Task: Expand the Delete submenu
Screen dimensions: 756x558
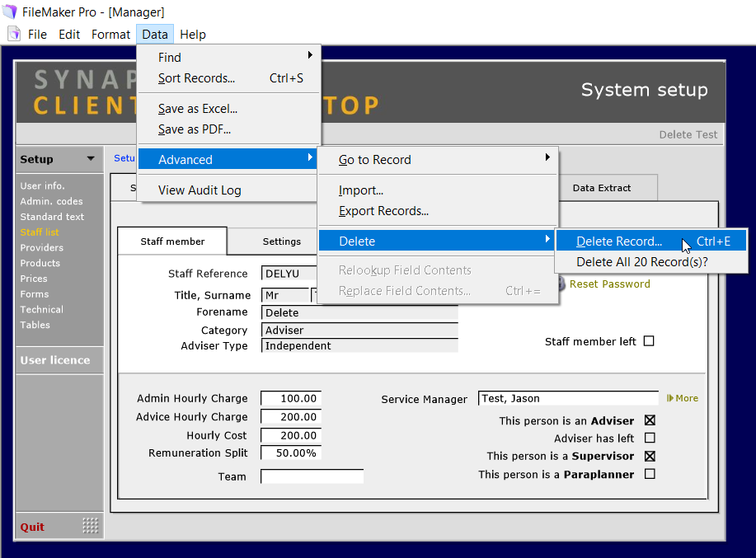Action: [437, 241]
